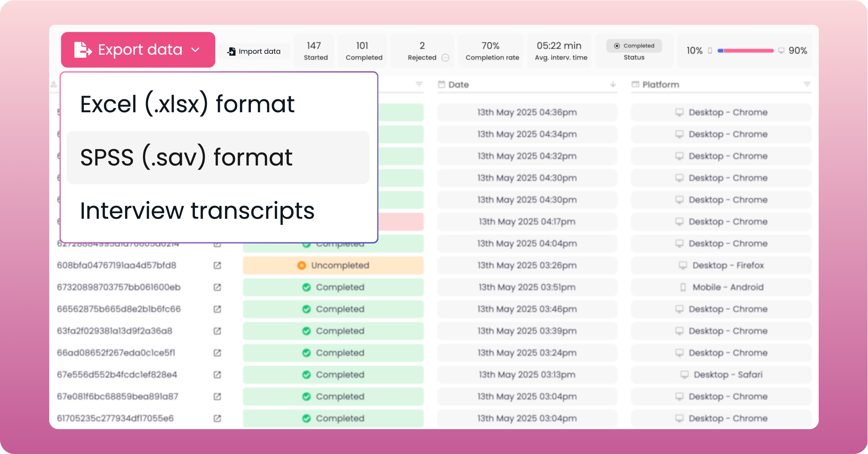868x454 pixels.
Task: Choose Excel (.xlsx) format option
Action: 187,104
